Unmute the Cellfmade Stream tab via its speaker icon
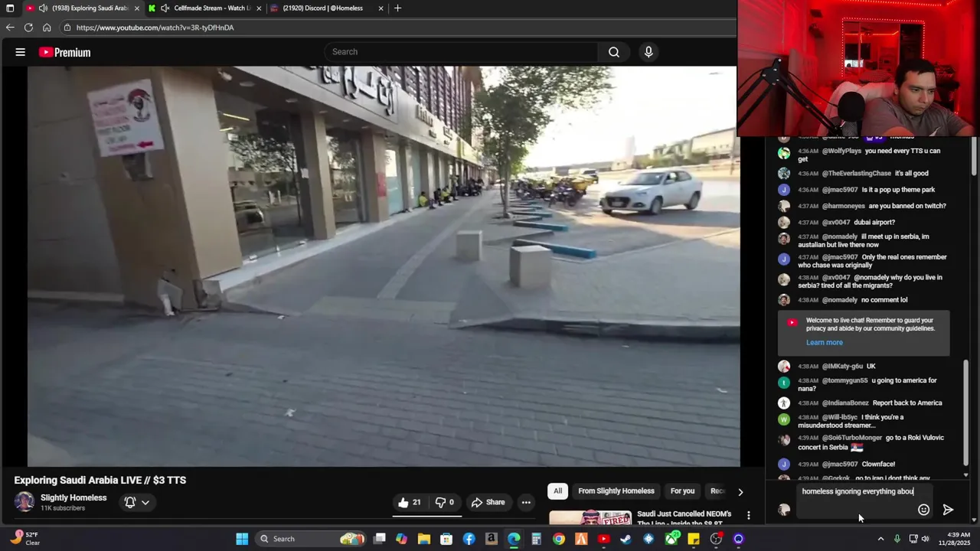Screen dimensions: 980x551 (x=165, y=8)
